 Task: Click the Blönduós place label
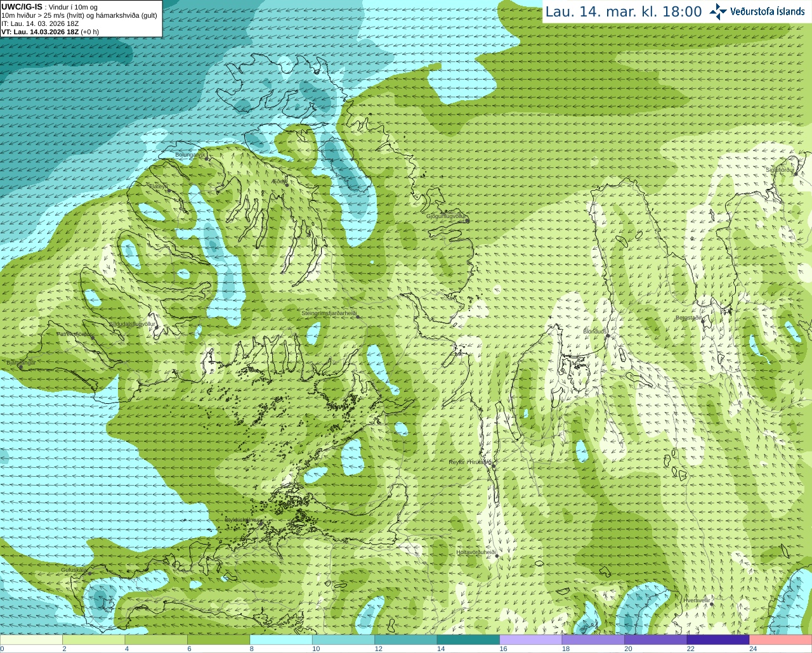pos(595,332)
